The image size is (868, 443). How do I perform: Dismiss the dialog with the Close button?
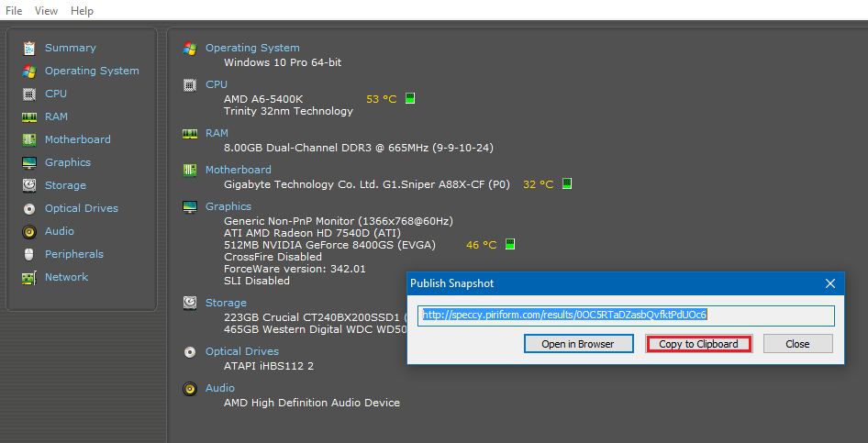click(797, 344)
